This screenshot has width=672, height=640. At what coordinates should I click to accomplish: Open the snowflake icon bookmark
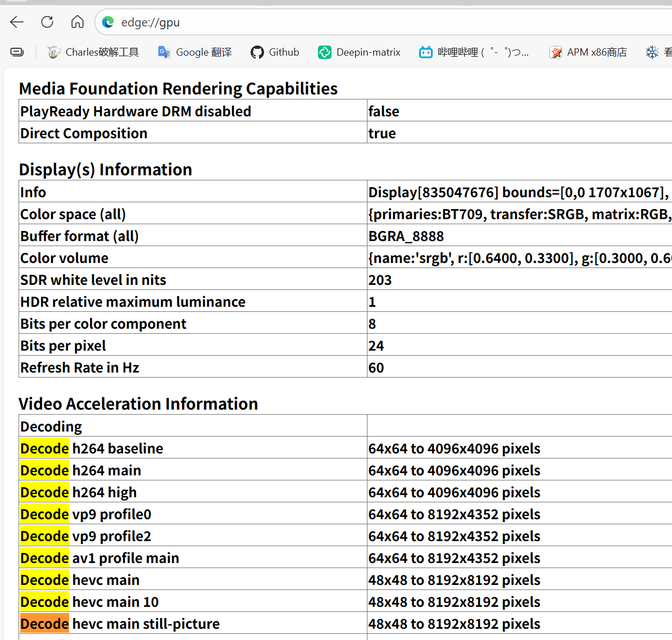tap(652, 52)
